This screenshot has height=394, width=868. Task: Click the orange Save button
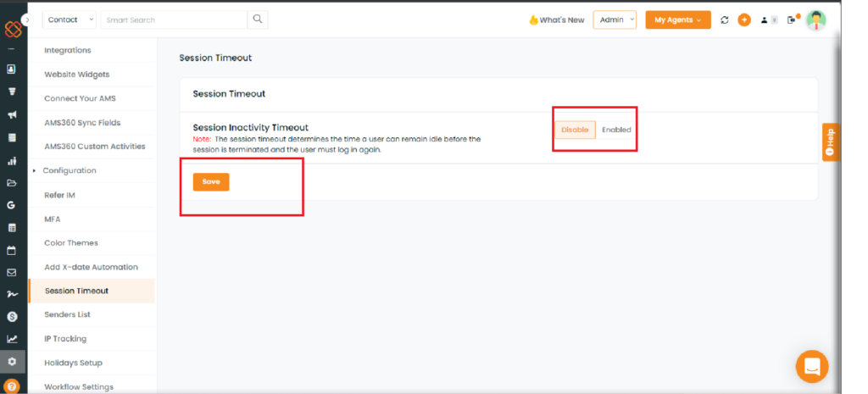click(x=211, y=181)
